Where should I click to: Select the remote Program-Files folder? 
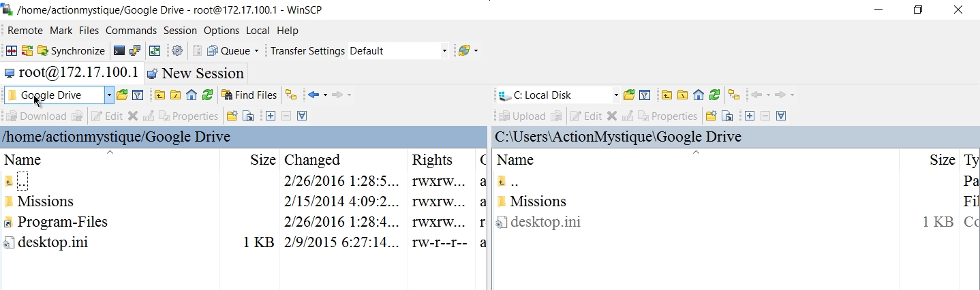coord(62,222)
